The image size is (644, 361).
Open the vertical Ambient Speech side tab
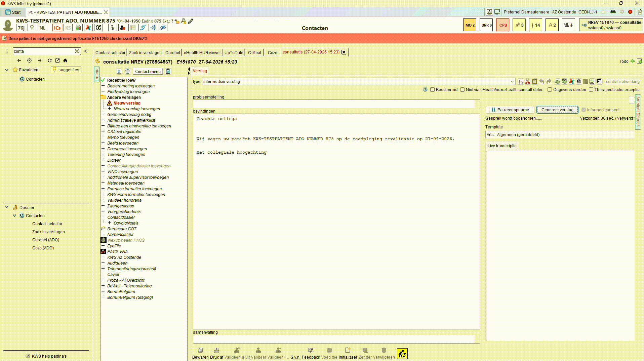(638, 111)
